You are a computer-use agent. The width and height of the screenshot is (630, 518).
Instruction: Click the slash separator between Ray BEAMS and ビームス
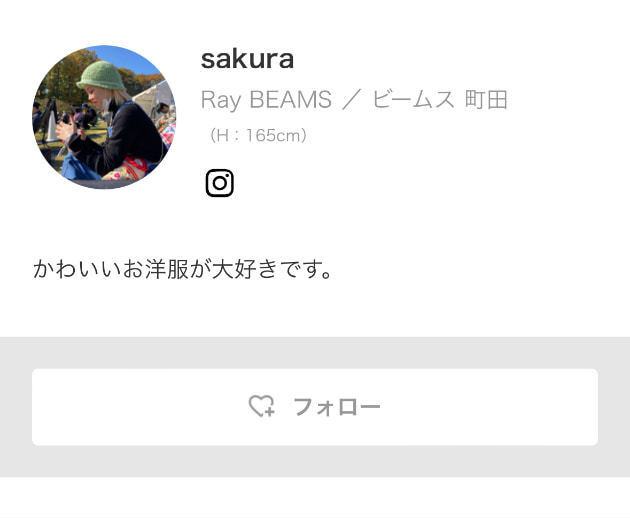tap(352, 100)
